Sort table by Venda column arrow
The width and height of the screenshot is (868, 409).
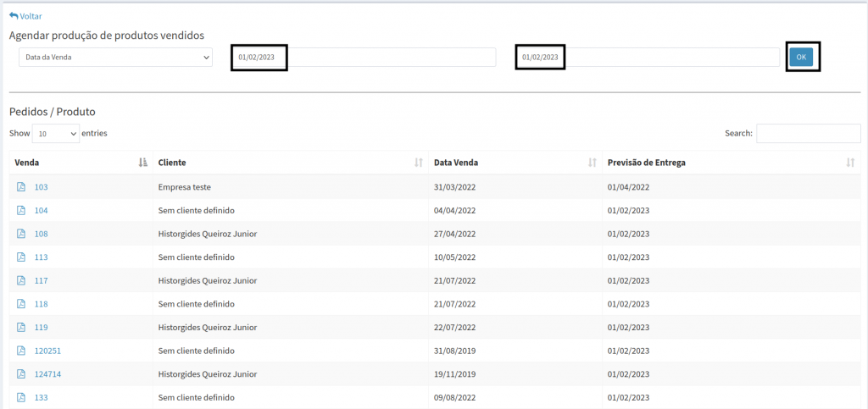tap(142, 163)
